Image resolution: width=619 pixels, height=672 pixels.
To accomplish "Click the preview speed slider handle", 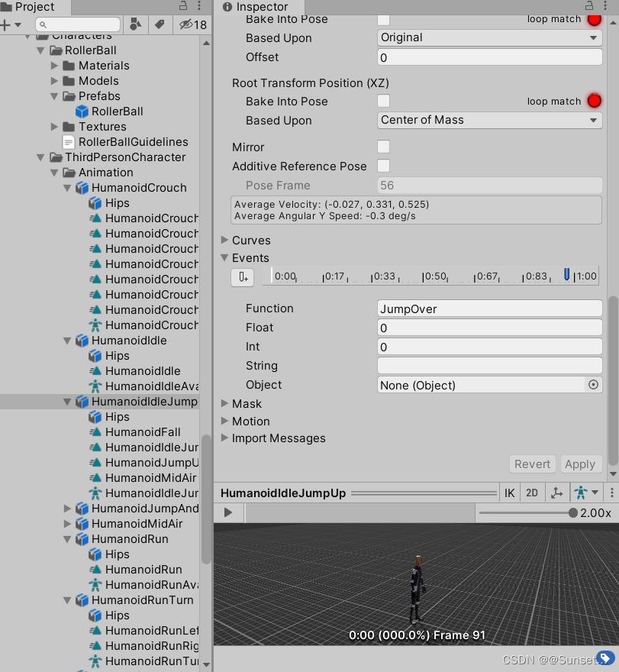I will coord(572,513).
